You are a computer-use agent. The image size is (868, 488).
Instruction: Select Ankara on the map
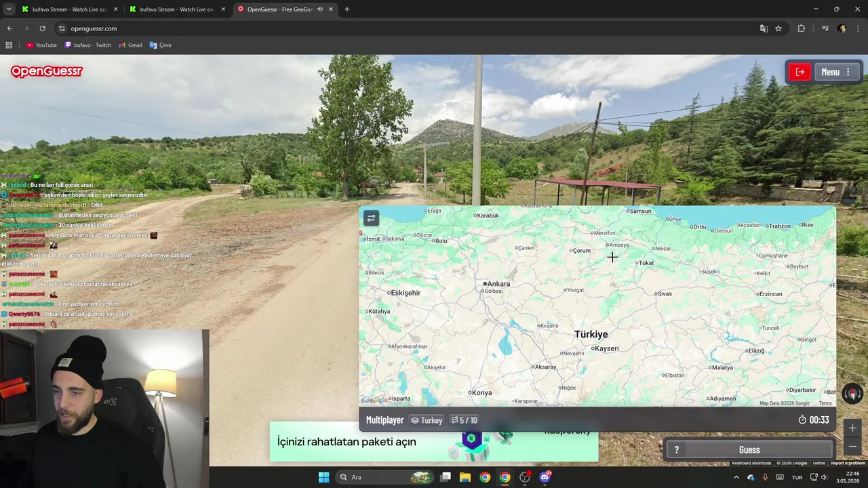pyautogui.click(x=498, y=284)
